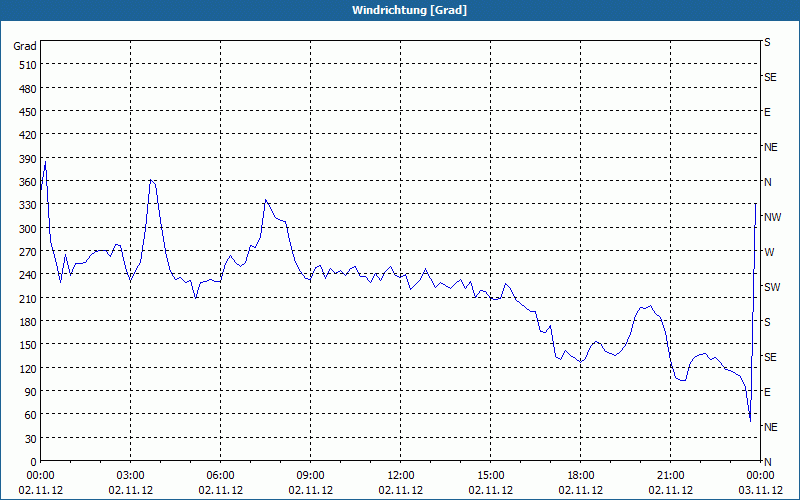Screen dimensions: 800x500
Task: Select the "06:00" time axis label
Action: tap(220, 476)
